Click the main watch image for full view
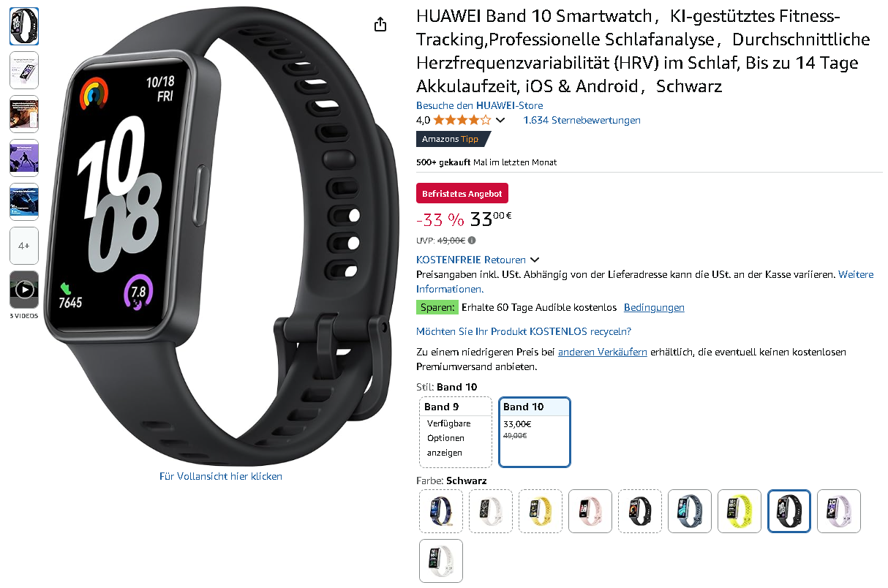Image resolution: width=888 pixels, height=588 pixels. 221,241
